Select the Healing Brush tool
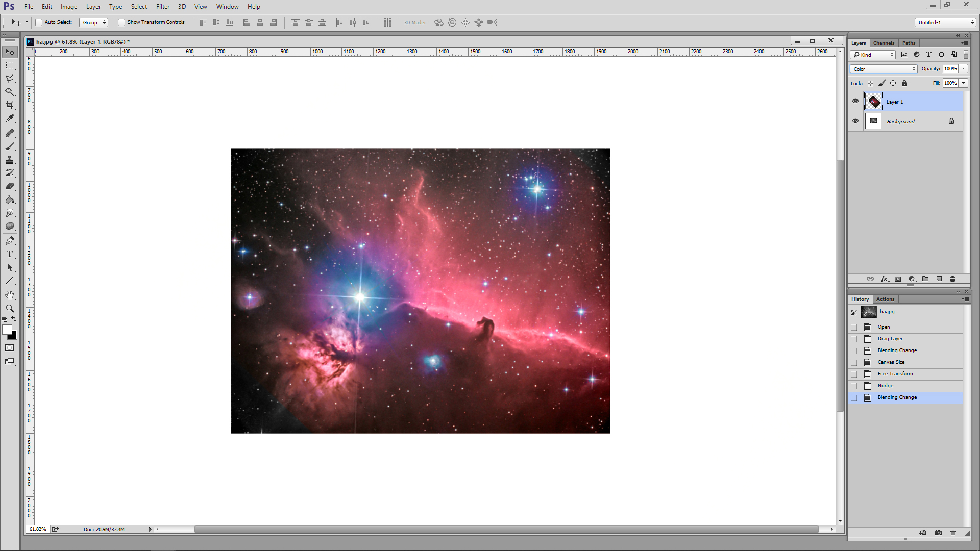 point(10,133)
